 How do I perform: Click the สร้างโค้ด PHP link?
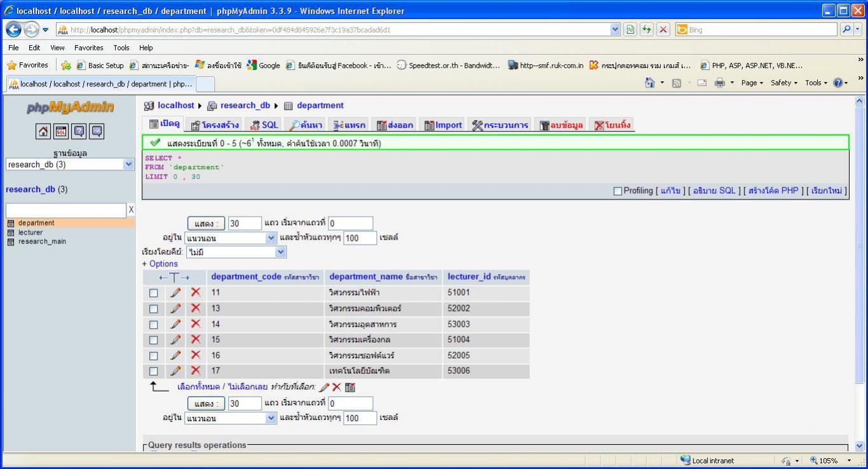(x=773, y=191)
